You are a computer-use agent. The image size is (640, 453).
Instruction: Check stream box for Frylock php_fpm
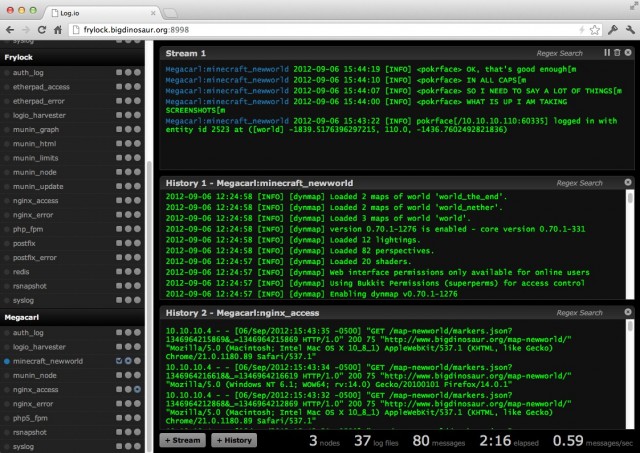click(x=119, y=229)
